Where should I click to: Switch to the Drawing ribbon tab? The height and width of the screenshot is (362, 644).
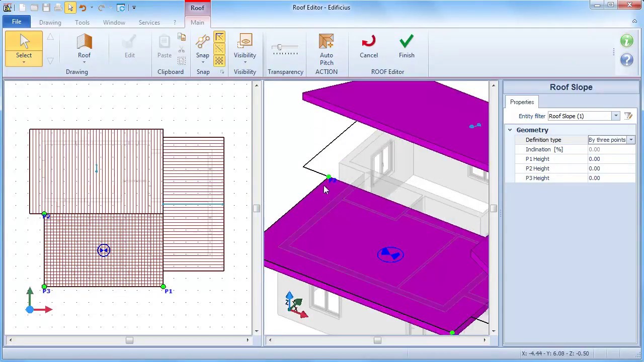click(50, 23)
